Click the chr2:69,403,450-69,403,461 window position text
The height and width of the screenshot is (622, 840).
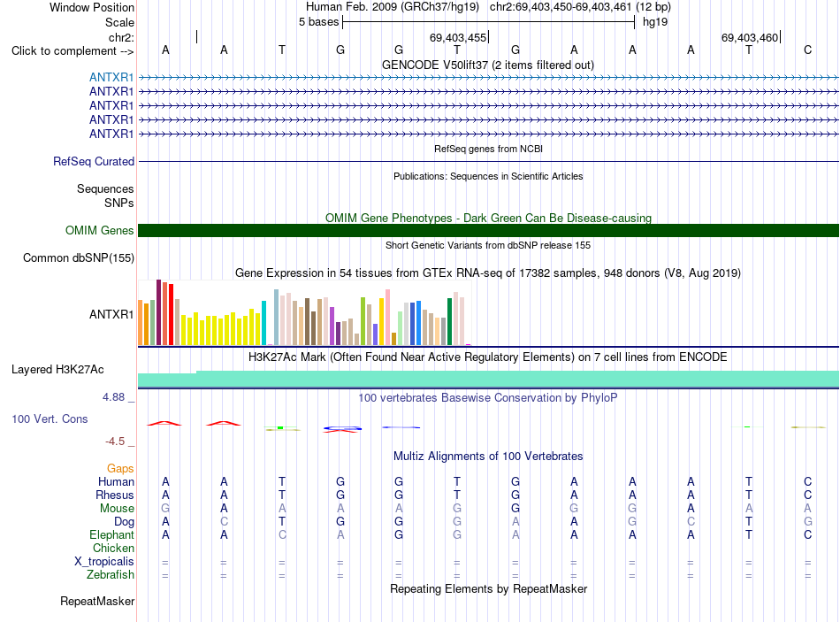(x=580, y=7)
